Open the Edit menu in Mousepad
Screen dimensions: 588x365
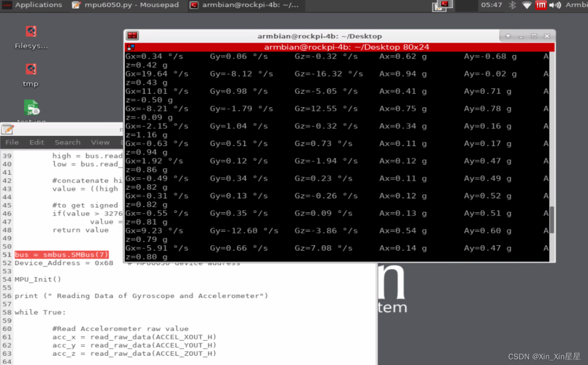(37, 142)
